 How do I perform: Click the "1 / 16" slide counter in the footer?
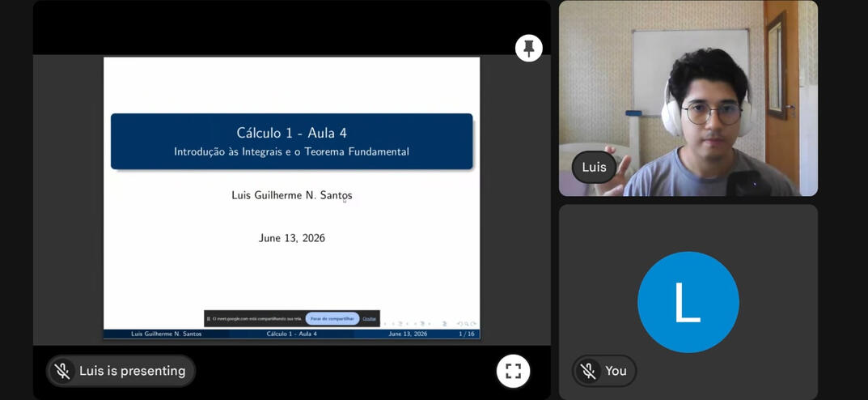tap(467, 334)
